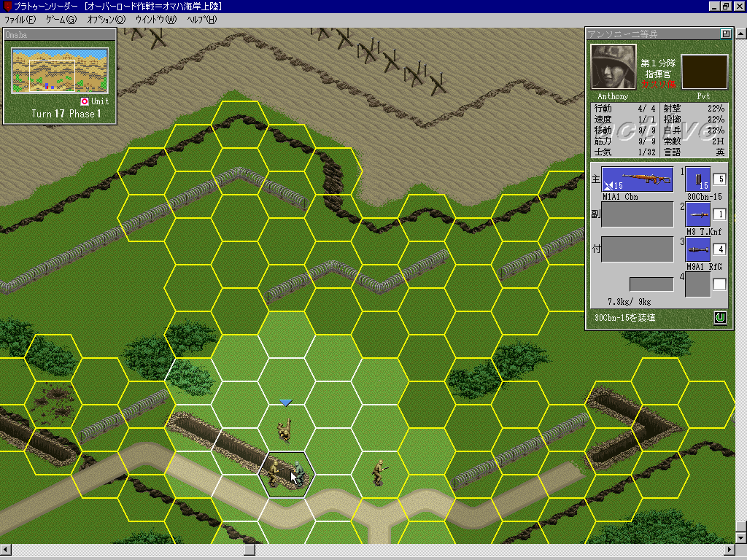The image size is (747, 560).
Task: Minimize the application window
Action: tap(714, 6)
